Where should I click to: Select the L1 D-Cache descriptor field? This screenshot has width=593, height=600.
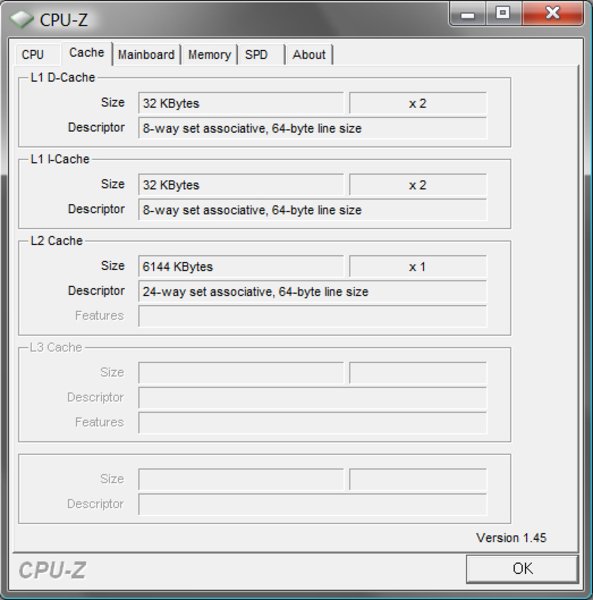pyautogui.click(x=313, y=128)
